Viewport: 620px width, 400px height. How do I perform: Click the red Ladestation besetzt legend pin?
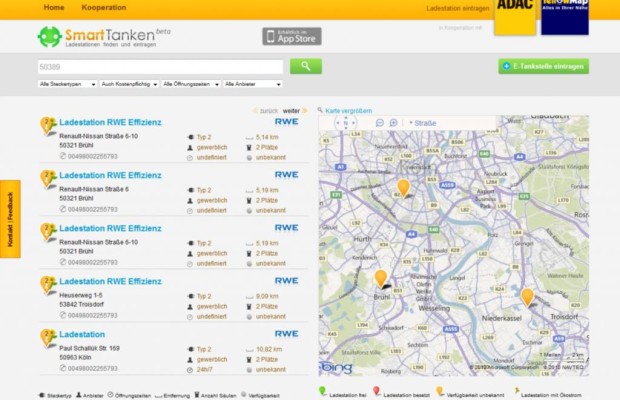tap(376, 391)
